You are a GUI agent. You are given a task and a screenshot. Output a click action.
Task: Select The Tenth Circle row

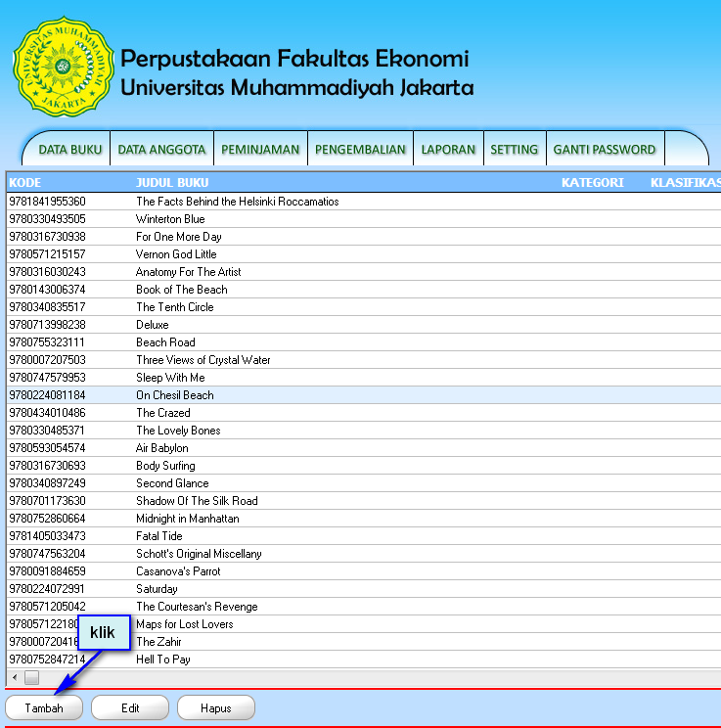364,307
